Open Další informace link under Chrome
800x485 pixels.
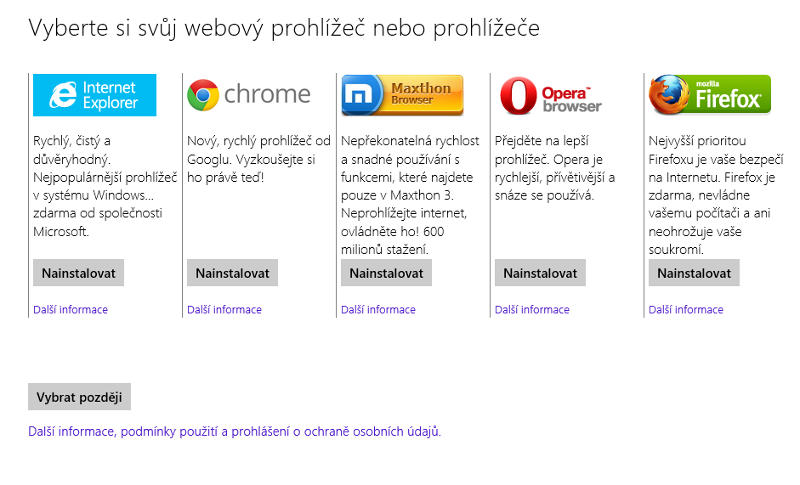pyautogui.click(x=224, y=310)
